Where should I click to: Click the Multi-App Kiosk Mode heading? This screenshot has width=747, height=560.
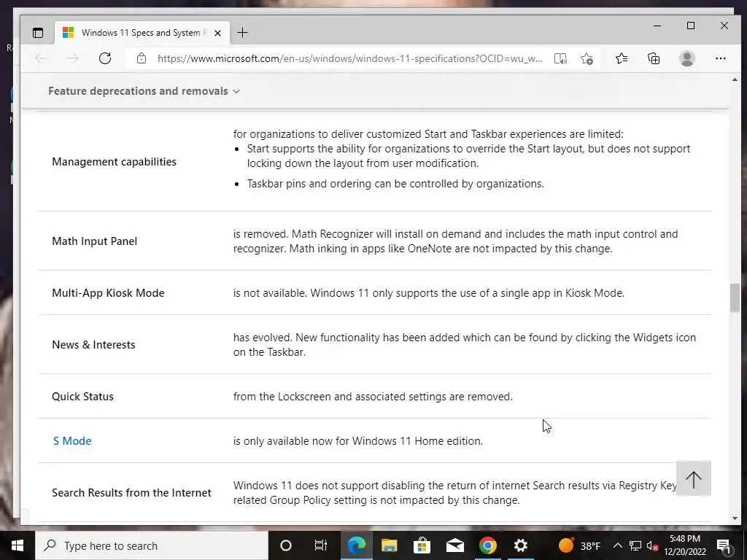(108, 293)
